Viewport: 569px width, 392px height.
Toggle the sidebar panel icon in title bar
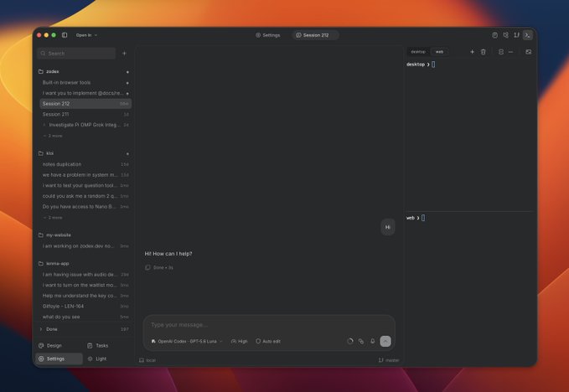(x=65, y=35)
